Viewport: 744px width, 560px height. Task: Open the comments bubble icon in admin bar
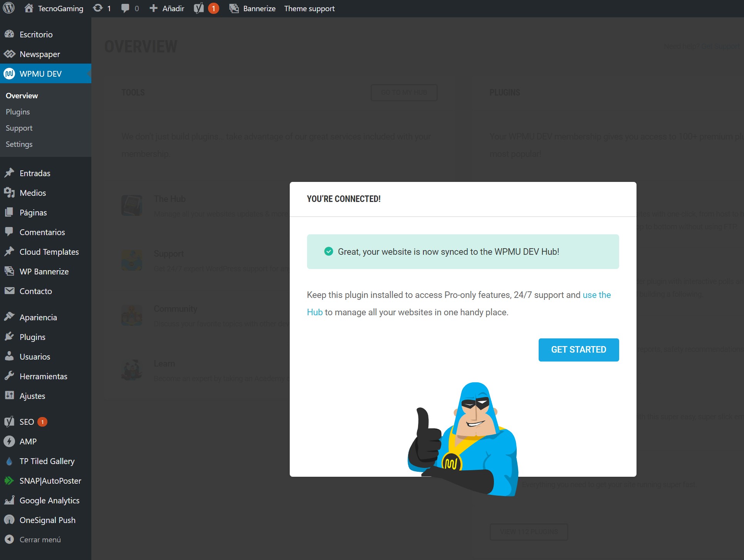click(x=125, y=8)
